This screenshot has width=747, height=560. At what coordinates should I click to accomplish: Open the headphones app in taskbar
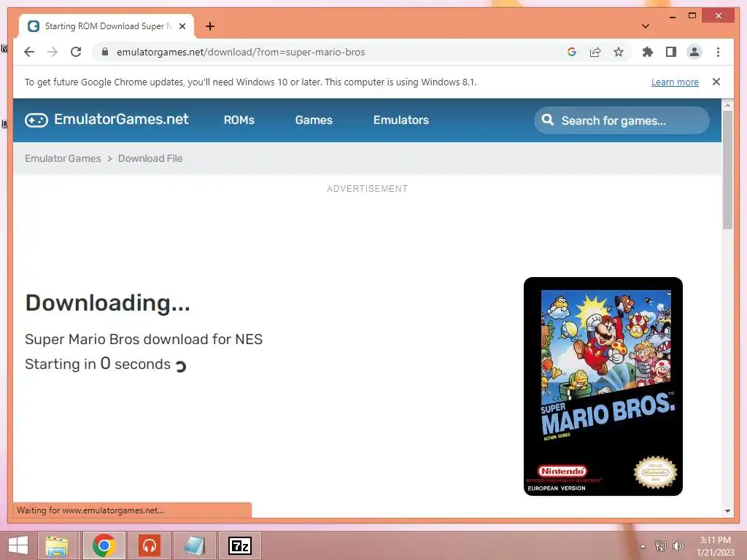pos(150,545)
